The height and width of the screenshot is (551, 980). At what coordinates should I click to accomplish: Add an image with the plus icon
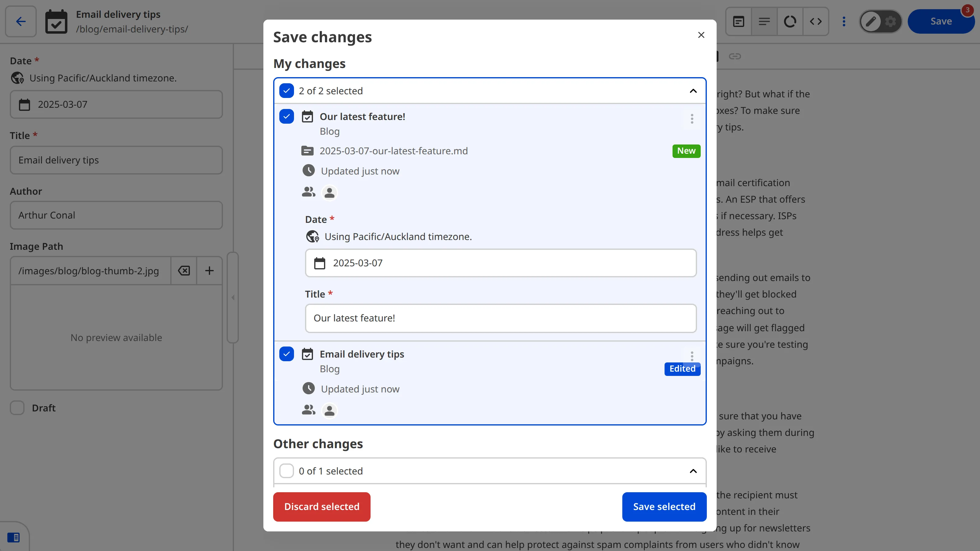(x=209, y=271)
